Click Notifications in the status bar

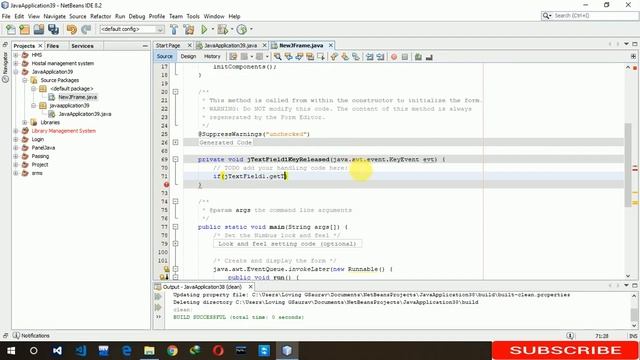[31, 336]
